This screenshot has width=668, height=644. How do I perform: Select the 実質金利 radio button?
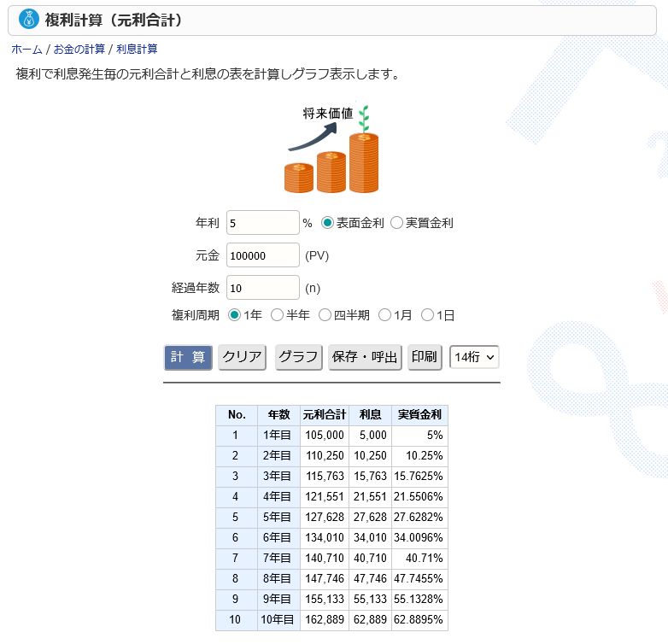[x=396, y=223]
